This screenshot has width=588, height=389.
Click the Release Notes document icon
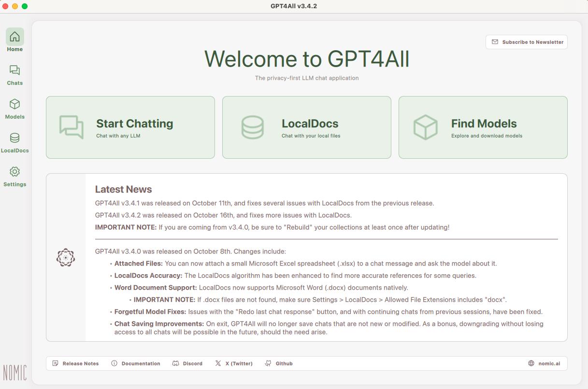(55, 363)
